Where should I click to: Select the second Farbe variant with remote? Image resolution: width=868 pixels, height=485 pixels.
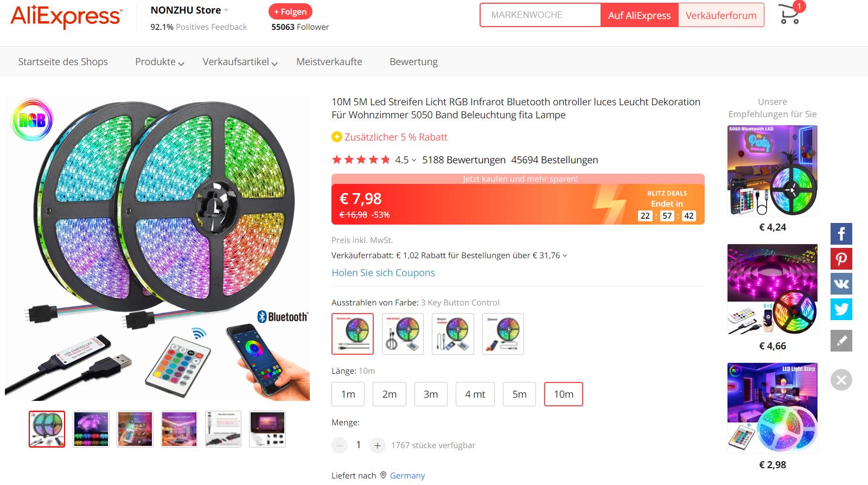(403, 334)
